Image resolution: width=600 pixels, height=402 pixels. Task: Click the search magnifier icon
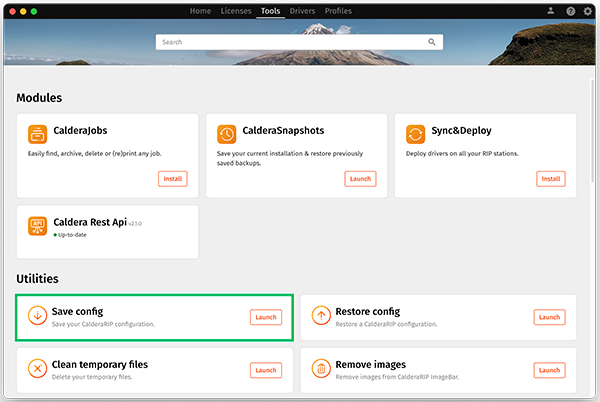tap(432, 42)
